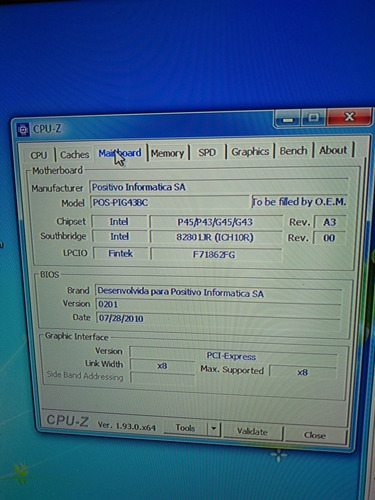Click Link Width value x8

[x=162, y=366]
